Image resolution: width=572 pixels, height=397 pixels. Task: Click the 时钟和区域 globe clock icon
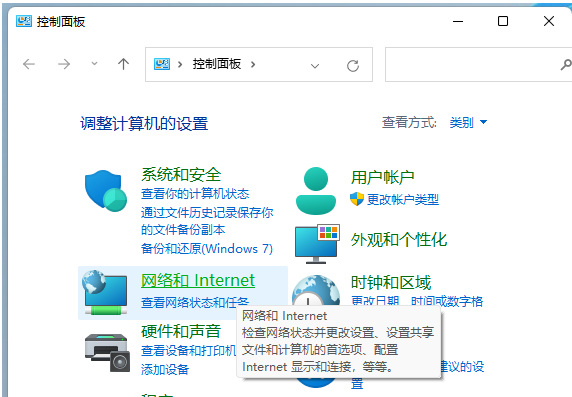click(316, 291)
